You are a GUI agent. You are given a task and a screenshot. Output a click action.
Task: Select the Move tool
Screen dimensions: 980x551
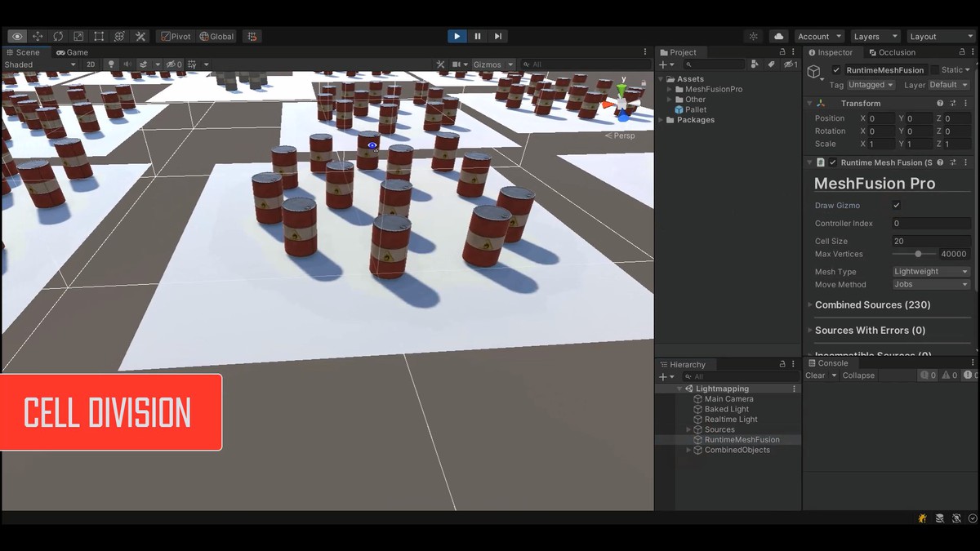38,36
